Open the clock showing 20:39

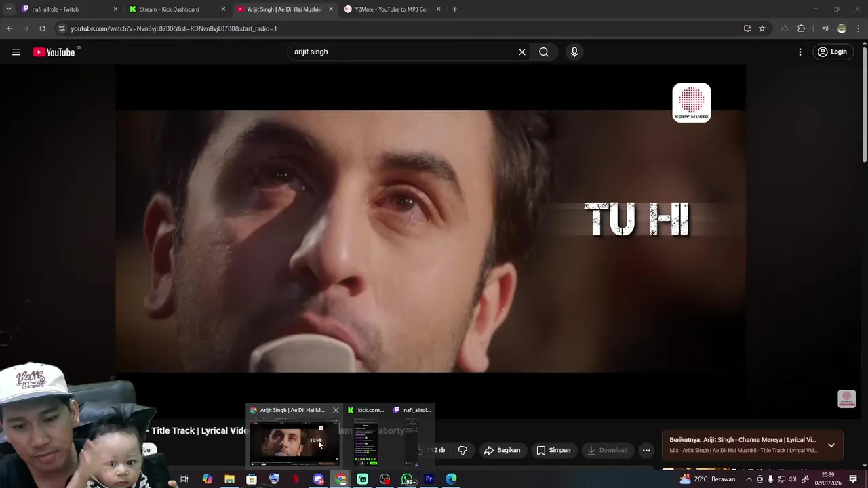click(827, 479)
